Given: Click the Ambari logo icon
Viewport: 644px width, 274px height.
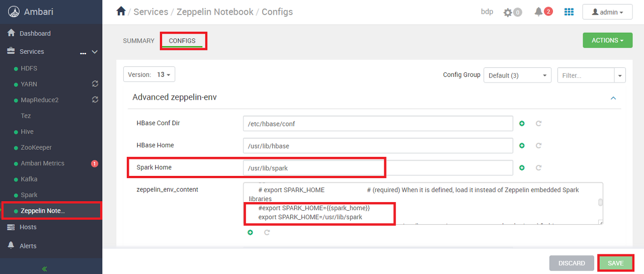Looking at the screenshot, I should (14, 12).
